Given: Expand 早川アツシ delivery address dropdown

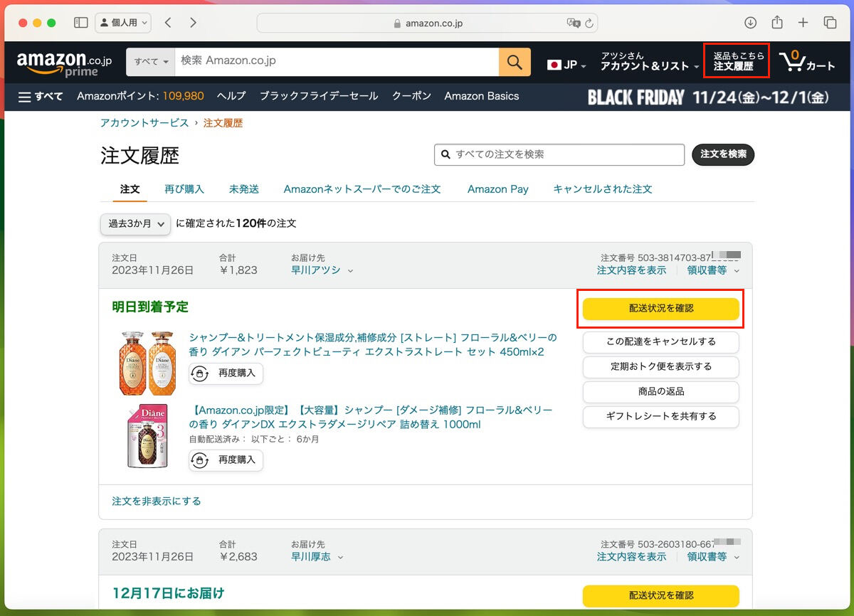Looking at the screenshot, I should click(322, 270).
